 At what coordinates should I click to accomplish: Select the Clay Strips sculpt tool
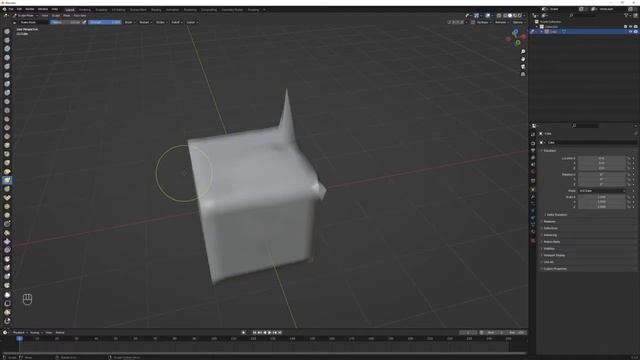(7, 58)
